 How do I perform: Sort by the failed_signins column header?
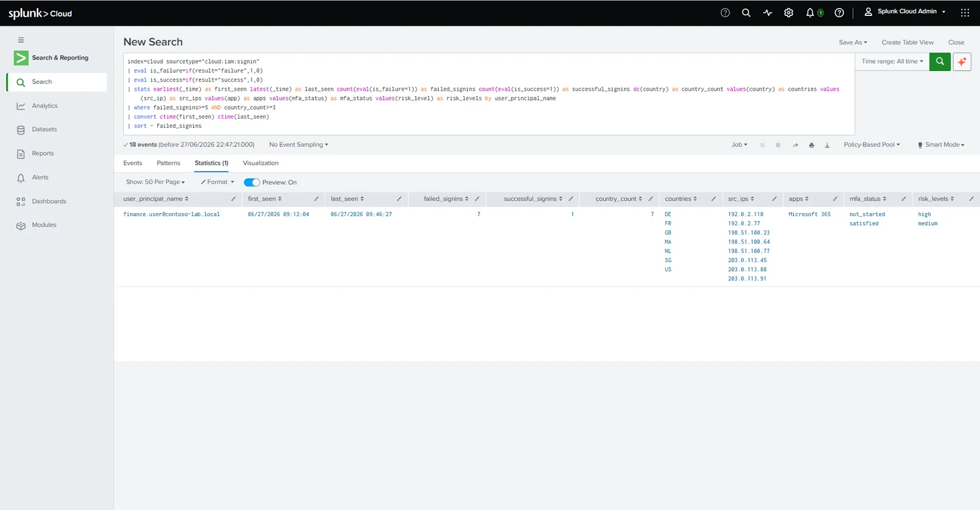[x=446, y=199]
